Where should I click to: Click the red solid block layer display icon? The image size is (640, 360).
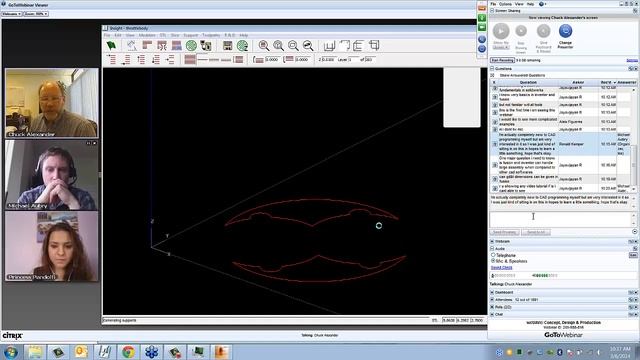190,60
